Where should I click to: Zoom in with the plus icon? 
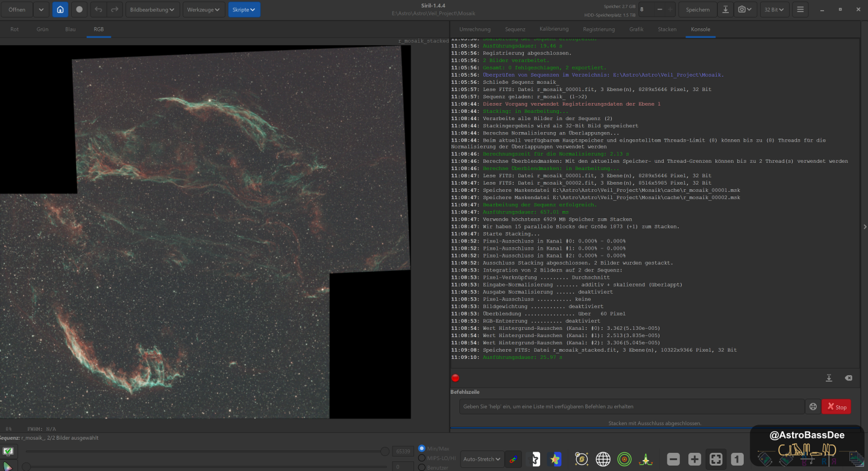click(x=694, y=460)
